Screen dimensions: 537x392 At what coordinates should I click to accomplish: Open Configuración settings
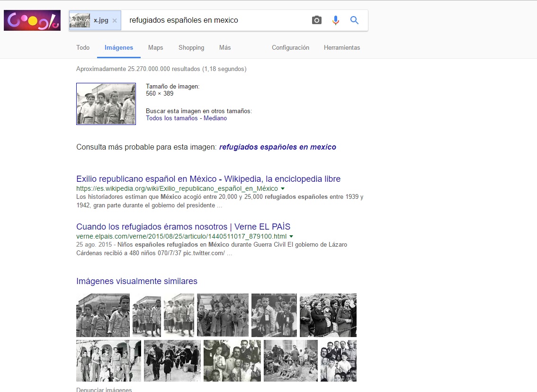290,48
